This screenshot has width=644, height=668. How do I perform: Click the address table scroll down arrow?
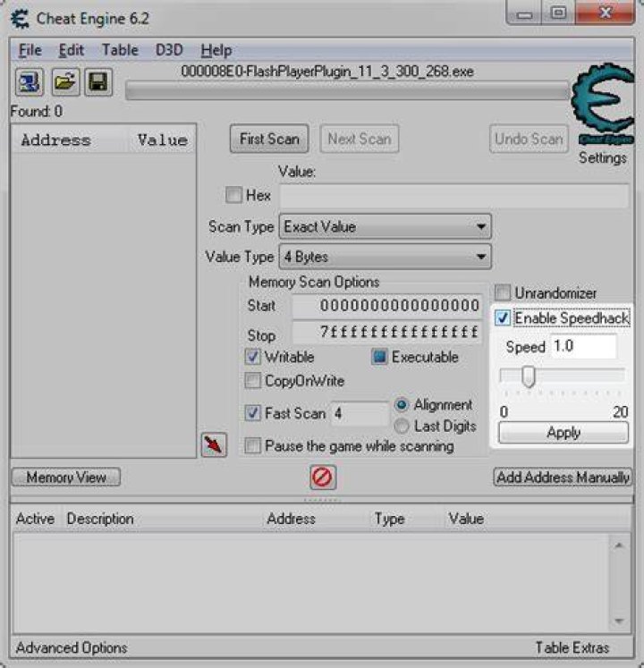tap(619, 621)
